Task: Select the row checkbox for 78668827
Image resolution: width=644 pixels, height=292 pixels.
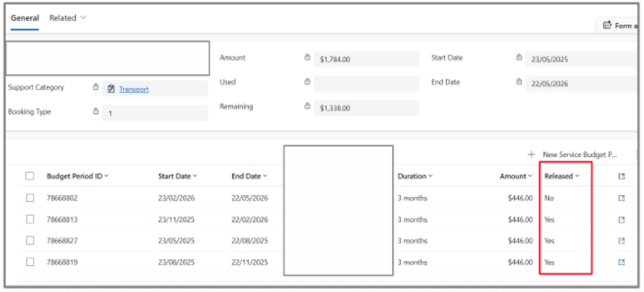Action: point(30,240)
